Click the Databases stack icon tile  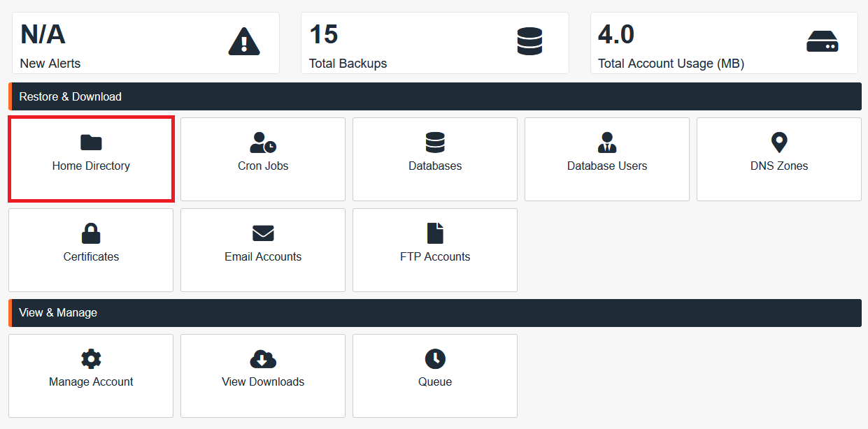pos(435,143)
